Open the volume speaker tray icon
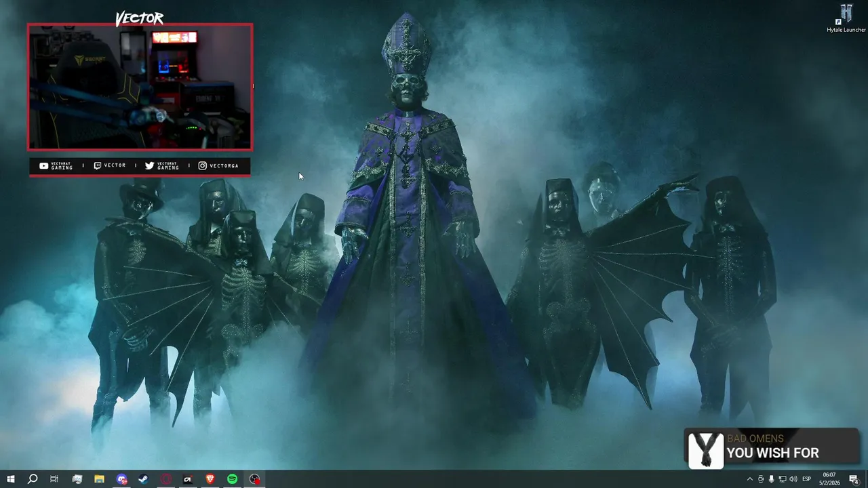This screenshot has height=488, width=868. (793, 479)
